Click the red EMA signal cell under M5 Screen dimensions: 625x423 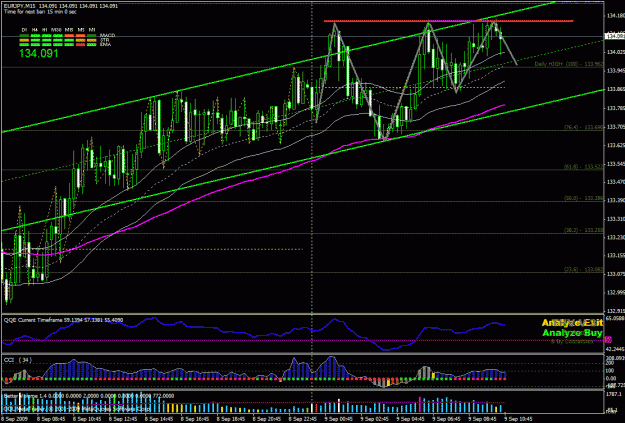click(x=81, y=45)
